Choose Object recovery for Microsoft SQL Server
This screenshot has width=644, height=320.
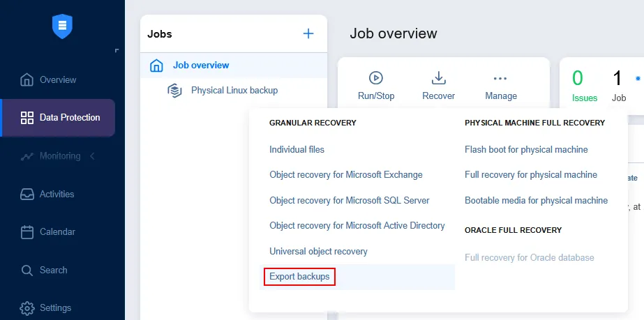(x=350, y=201)
